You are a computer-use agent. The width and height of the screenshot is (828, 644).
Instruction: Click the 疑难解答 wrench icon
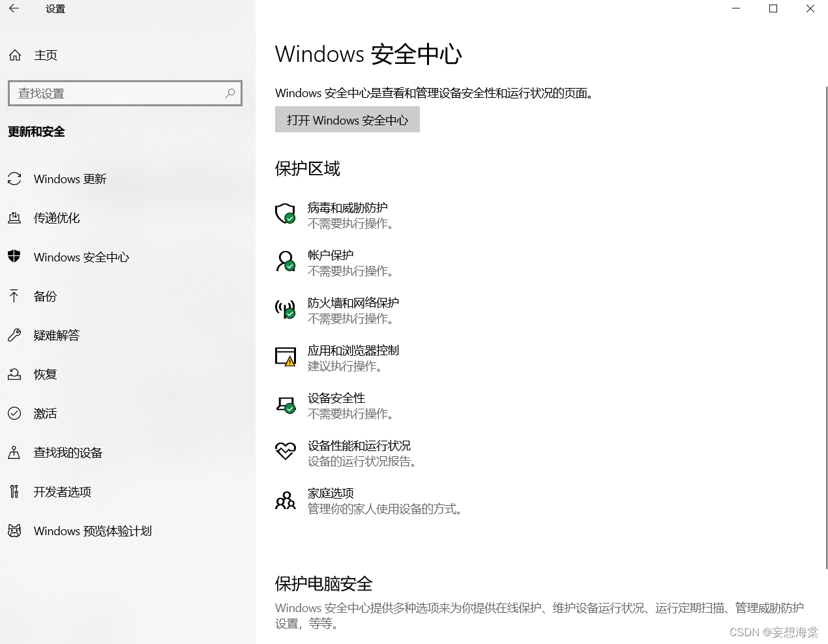(14, 335)
